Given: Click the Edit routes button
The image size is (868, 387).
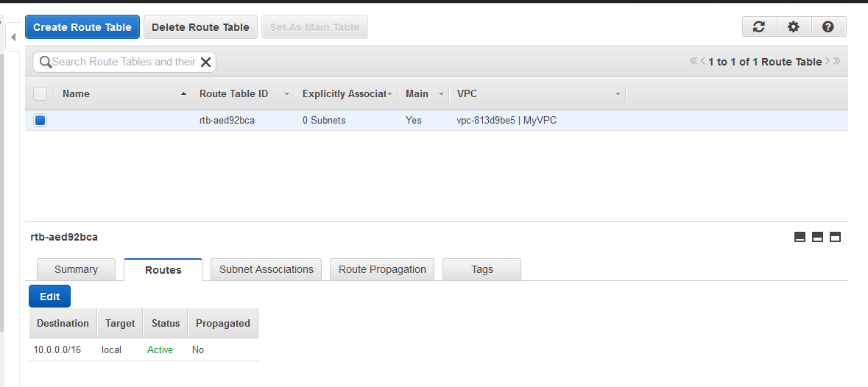Looking at the screenshot, I should tap(50, 297).
